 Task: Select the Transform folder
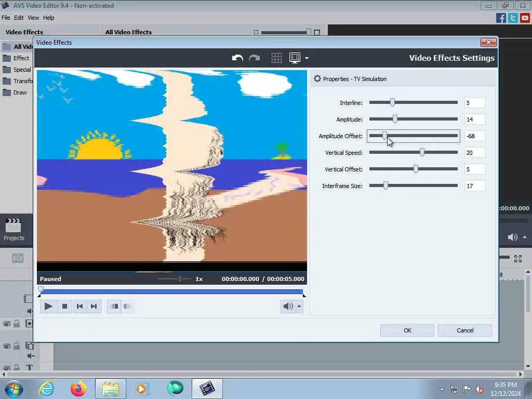coord(17,81)
